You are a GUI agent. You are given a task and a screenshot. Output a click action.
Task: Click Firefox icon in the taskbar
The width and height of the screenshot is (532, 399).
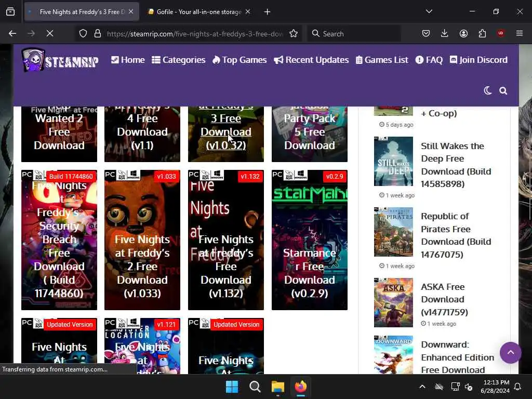pos(301,387)
